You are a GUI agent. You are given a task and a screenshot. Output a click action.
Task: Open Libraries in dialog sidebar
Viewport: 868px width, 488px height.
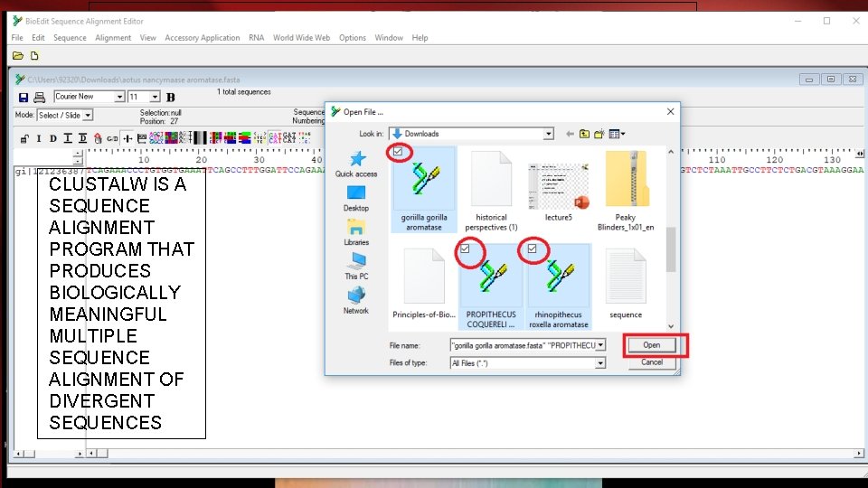[x=356, y=232]
